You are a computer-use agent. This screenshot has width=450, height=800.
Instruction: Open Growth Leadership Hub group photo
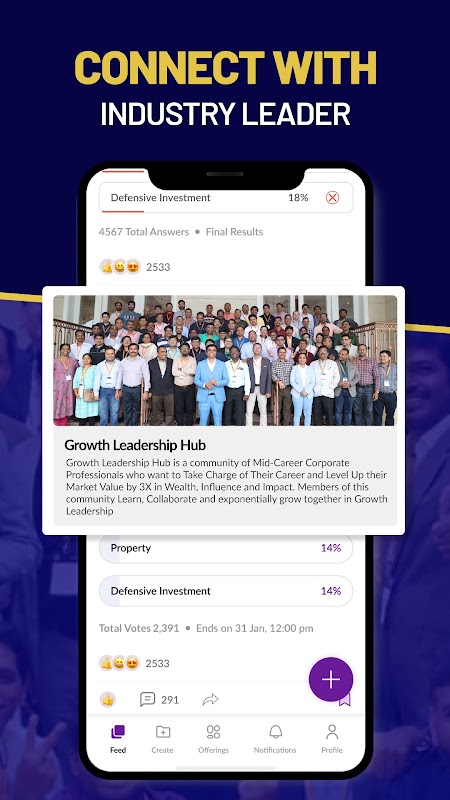tap(225, 360)
